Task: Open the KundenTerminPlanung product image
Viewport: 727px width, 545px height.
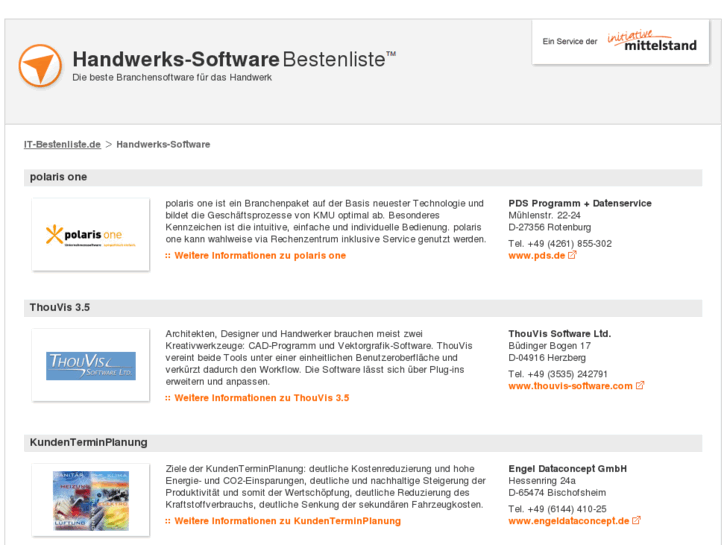Action: [x=91, y=500]
